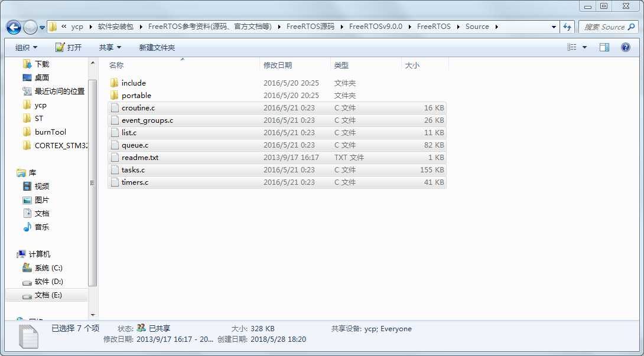Open 最近访问的位置 in sidebar
The width and height of the screenshot is (644, 356).
[x=60, y=91]
